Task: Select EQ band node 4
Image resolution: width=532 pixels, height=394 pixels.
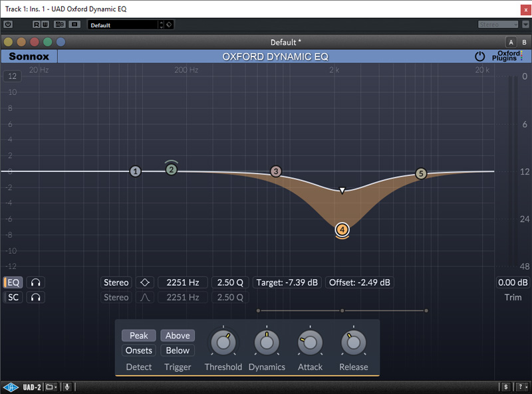Action: click(x=342, y=230)
